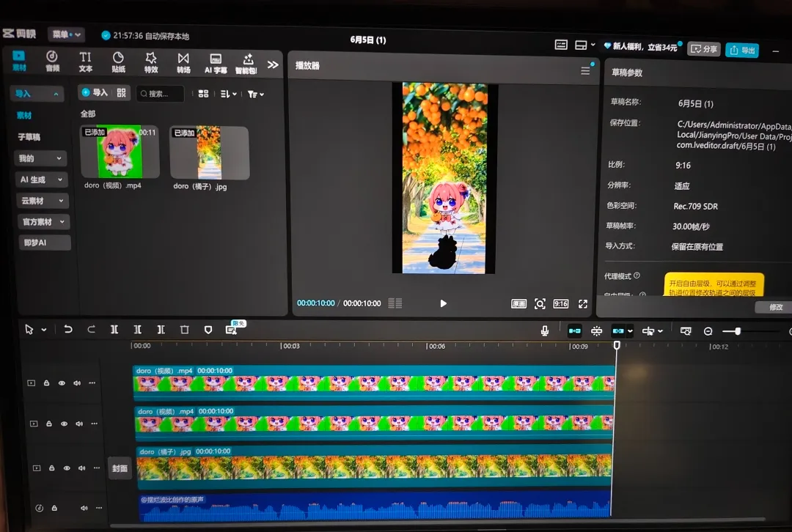Open the 9:16 aspect ratio button
This screenshot has height=532, width=792.
[x=561, y=304]
